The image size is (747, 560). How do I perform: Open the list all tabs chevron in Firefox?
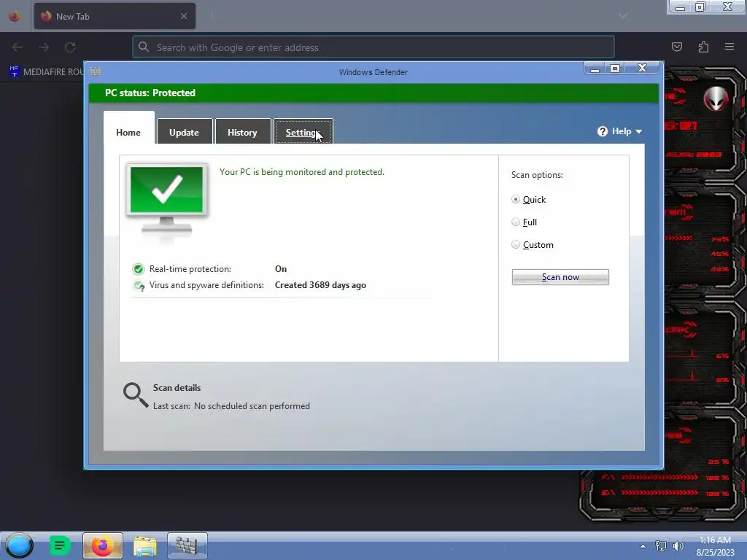tap(623, 16)
